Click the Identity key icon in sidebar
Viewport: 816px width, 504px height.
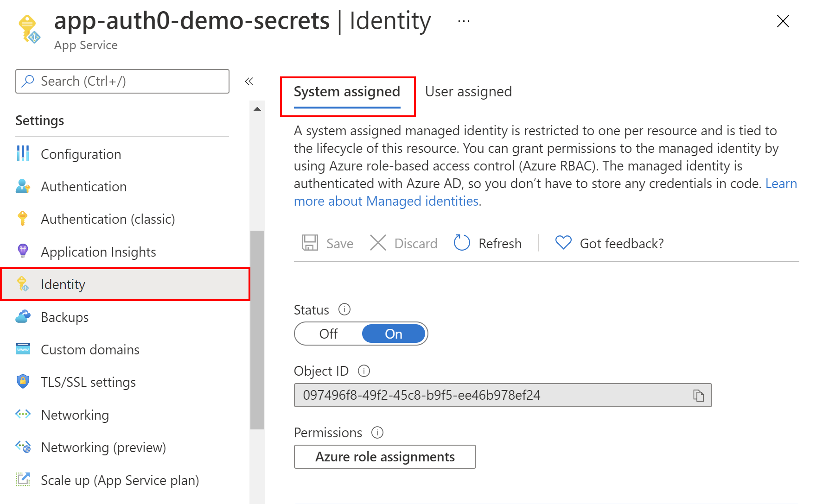pos(23,283)
